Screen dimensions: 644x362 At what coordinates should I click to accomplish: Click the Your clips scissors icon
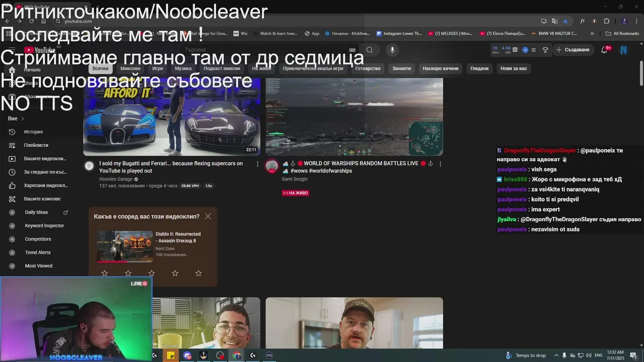coord(12,199)
